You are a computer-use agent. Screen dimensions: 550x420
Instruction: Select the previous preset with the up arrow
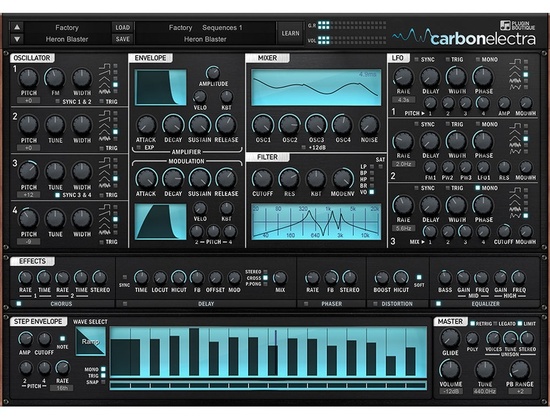[17, 27]
